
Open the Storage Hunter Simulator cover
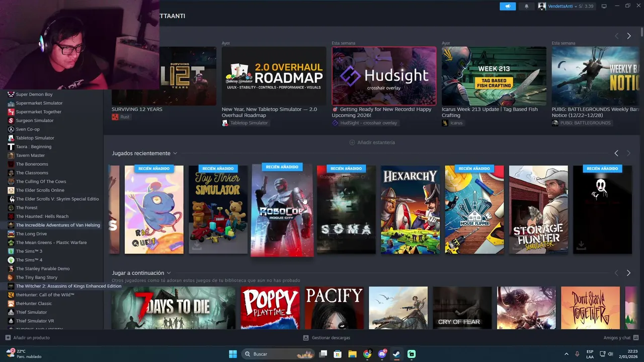tap(538, 210)
